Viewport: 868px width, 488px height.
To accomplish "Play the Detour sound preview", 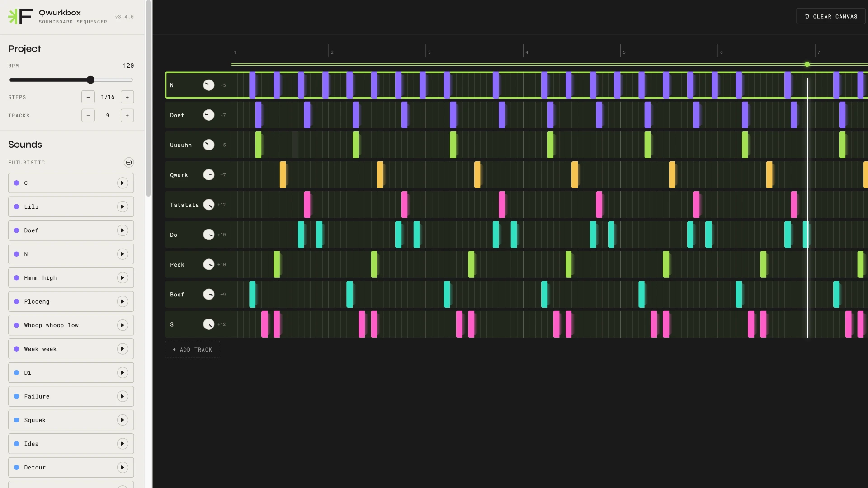I will tap(123, 468).
